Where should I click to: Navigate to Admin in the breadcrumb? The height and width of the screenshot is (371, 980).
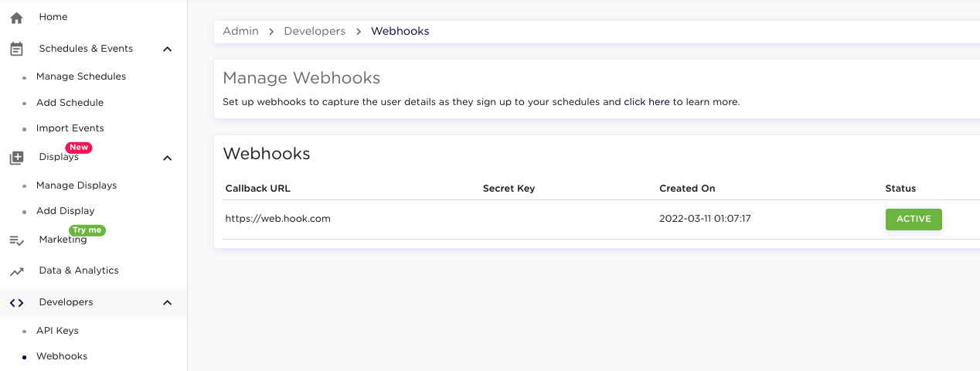pos(240,32)
